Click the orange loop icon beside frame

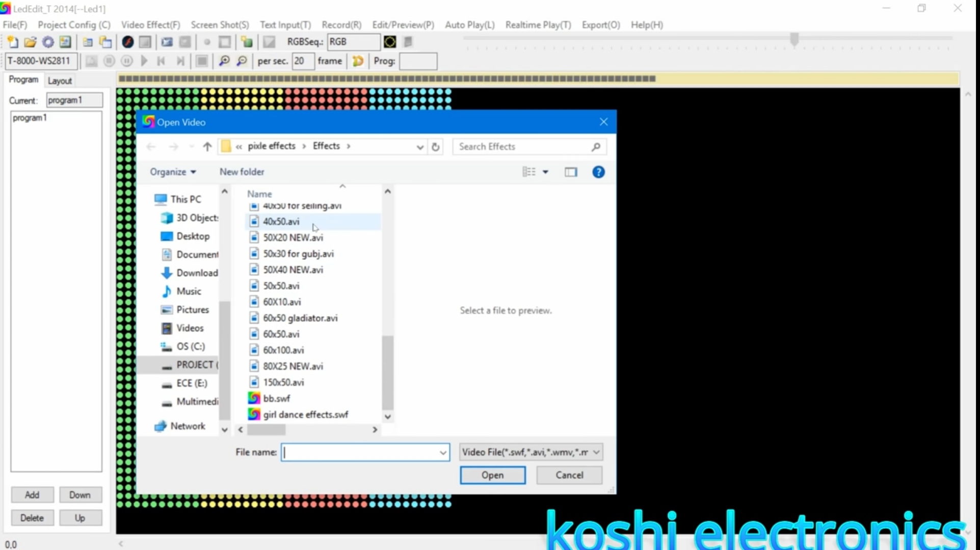click(x=358, y=61)
